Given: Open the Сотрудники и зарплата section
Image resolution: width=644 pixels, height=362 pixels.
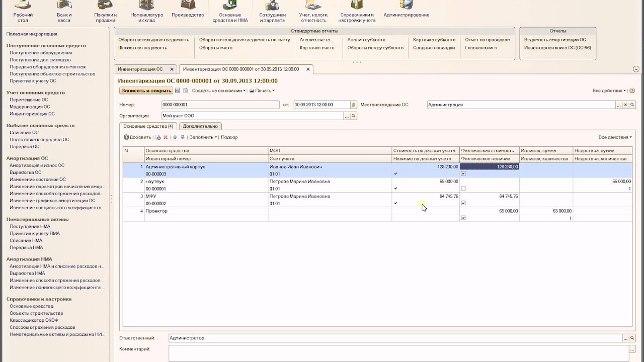Looking at the screenshot, I should [x=272, y=12].
